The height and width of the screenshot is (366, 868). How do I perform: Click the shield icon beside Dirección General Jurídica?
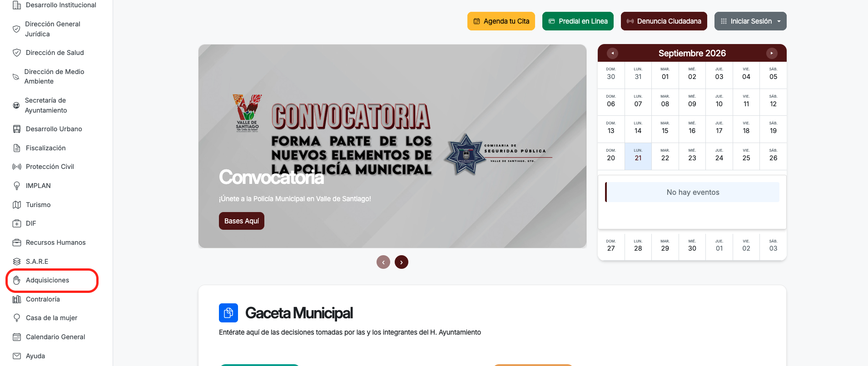[x=16, y=29]
